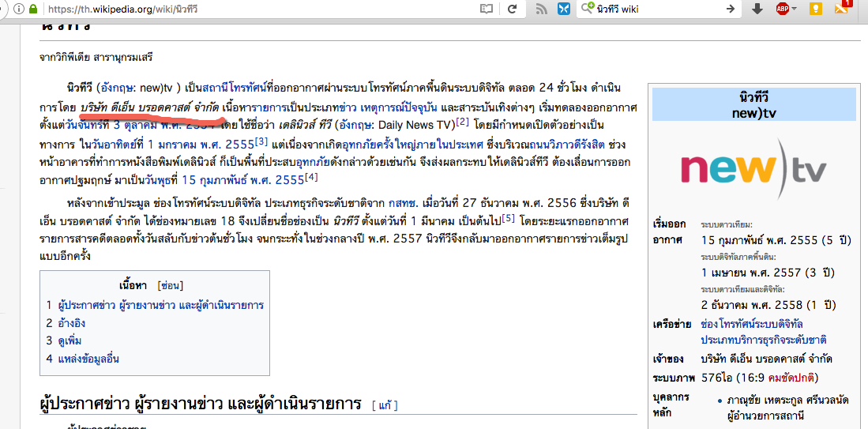Click the แก้ edit link beside section heading
Viewport: 868px width, 429px height.
[x=385, y=405]
